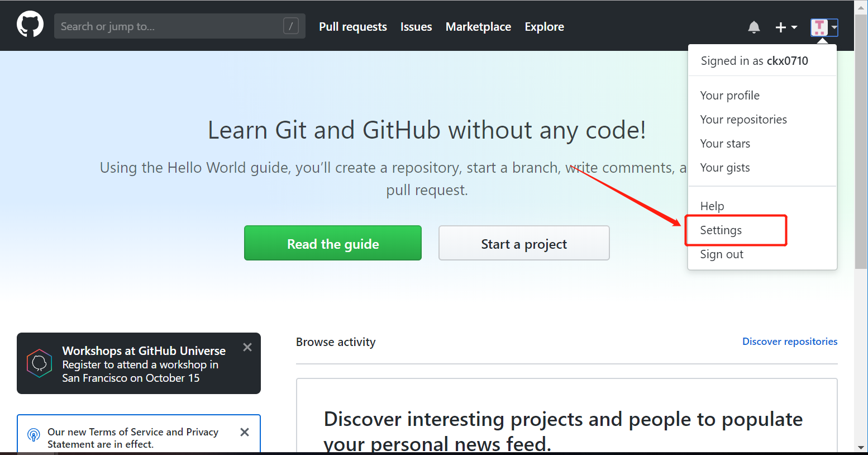This screenshot has height=455, width=868.
Task: Dismiss the GitHub Universe workshops notice
Action: (x=247, y=347)
